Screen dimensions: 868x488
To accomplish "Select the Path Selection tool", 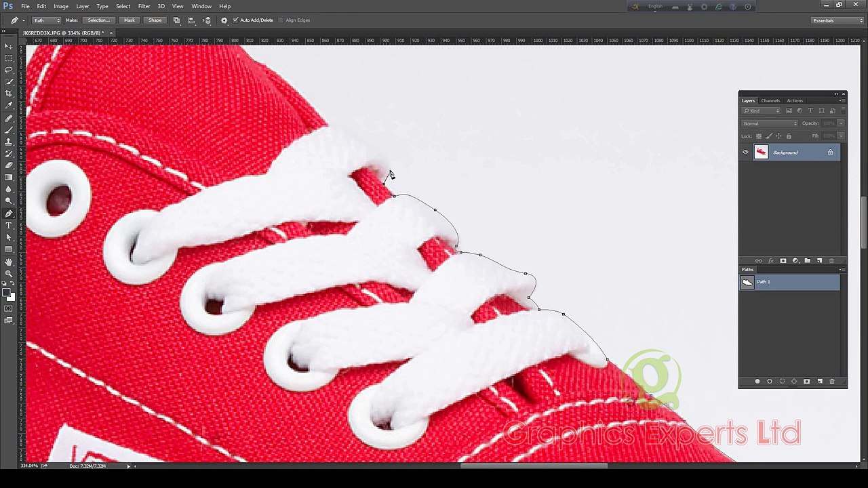I will [9, 237].
